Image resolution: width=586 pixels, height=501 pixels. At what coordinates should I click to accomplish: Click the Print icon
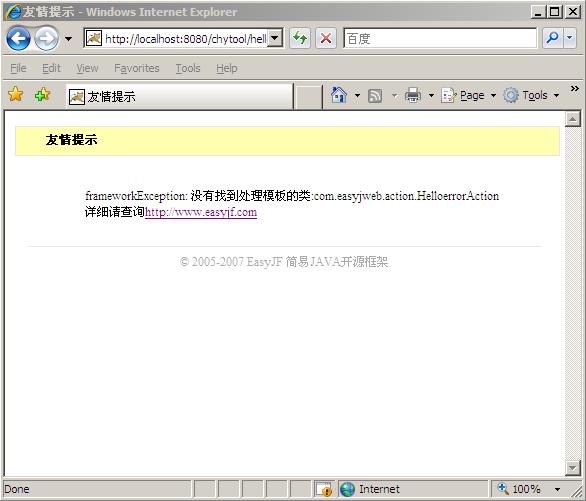pyautogui.click(x=413, y=95)
